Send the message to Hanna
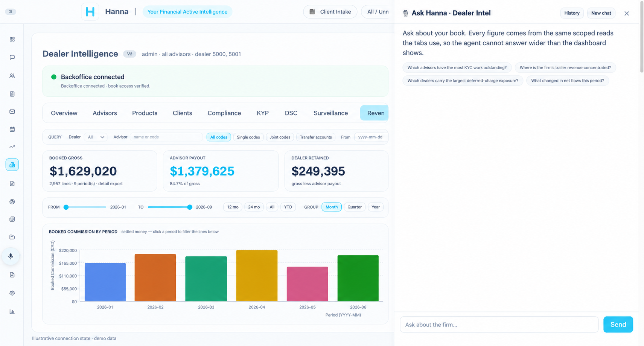644x346 pixels. [618, 325]
